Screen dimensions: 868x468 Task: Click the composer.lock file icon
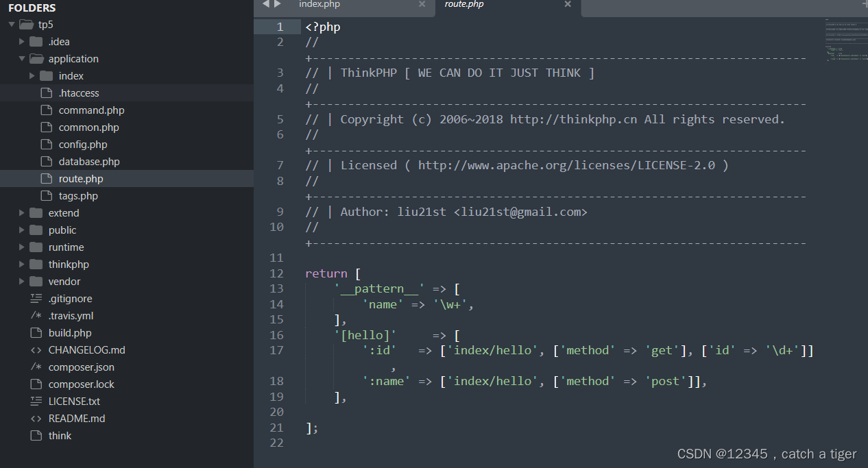[x=36, y=384]
